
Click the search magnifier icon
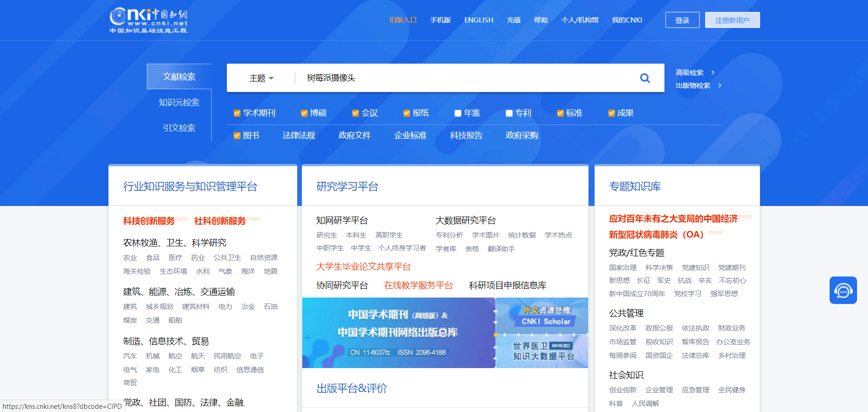pyautogui.click(x=645, y=78)
